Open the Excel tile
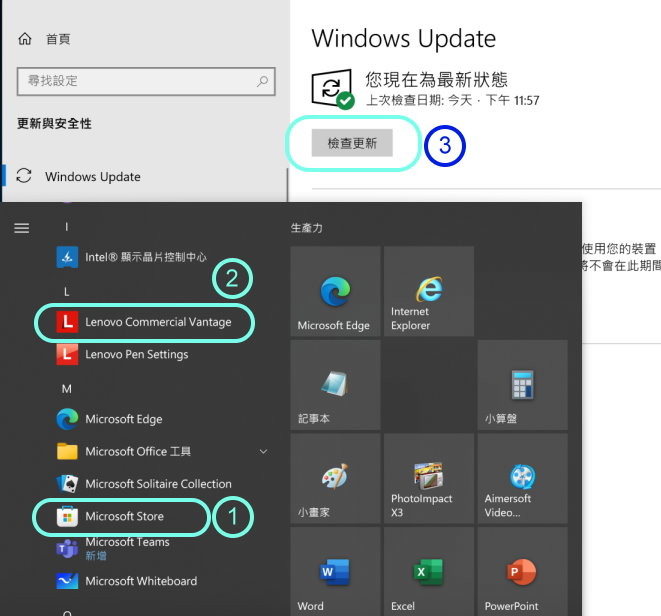Viewport: 661px width, 616px height. (x=429, y=572)
